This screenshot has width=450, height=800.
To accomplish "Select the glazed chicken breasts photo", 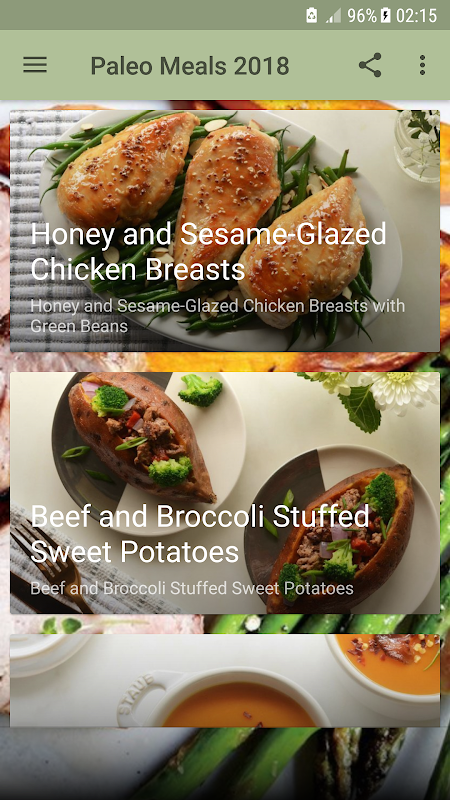I will tap(224, 231).
